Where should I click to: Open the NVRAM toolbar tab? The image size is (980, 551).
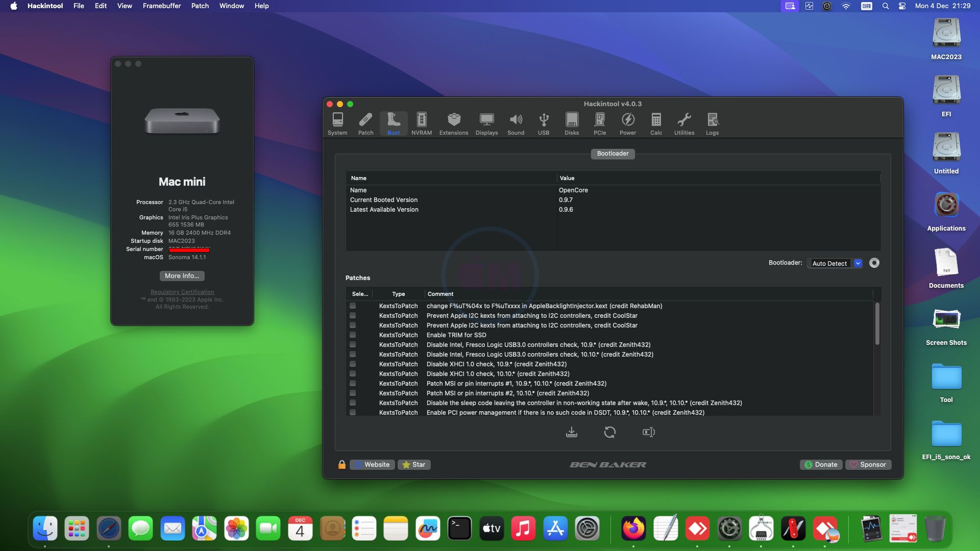point(422,124)
